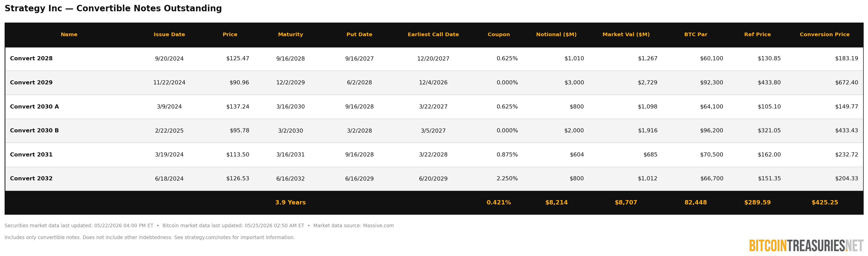Click the Name column header

[69, 34]
